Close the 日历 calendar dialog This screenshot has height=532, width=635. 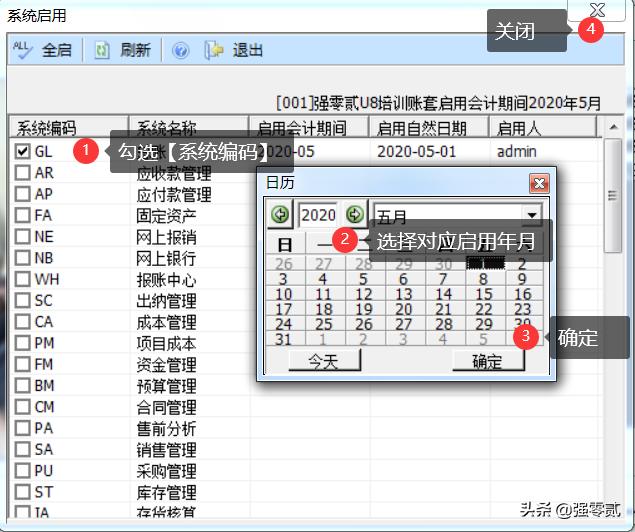[539, 183]
